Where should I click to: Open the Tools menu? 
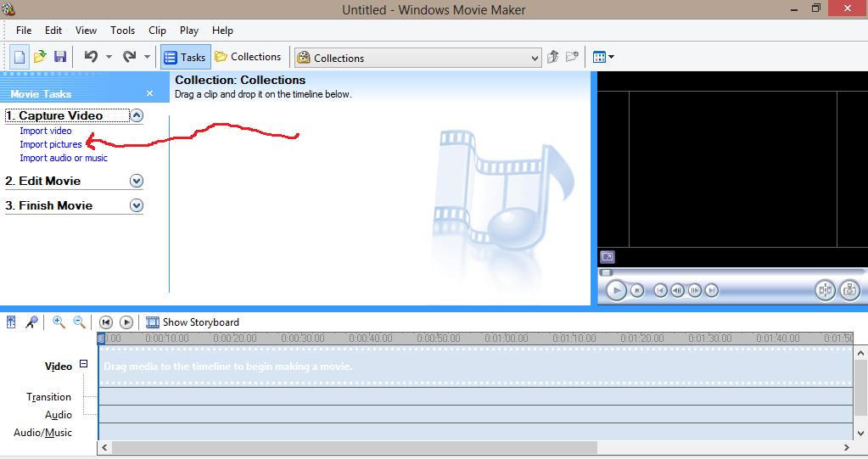[122, 31]
